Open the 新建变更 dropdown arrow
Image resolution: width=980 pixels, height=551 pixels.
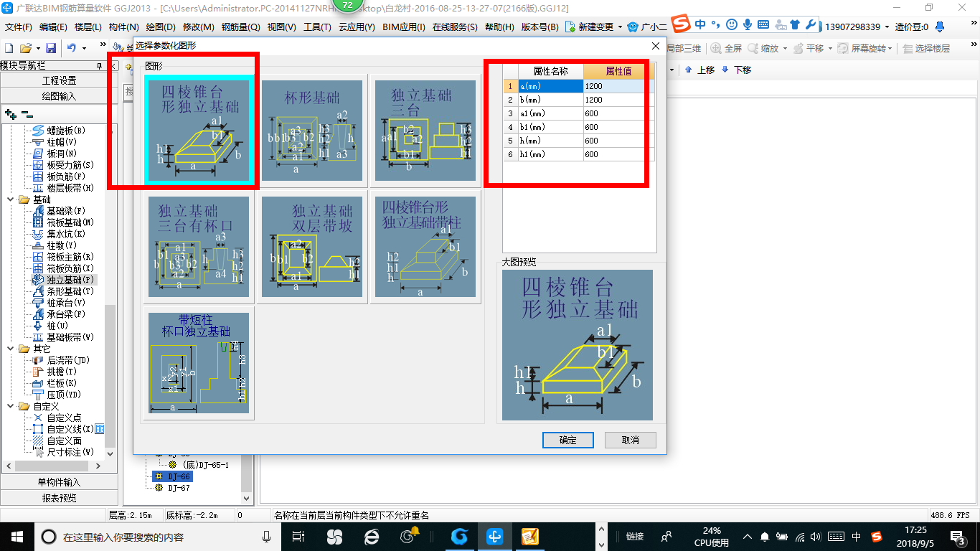coord(621,27)
